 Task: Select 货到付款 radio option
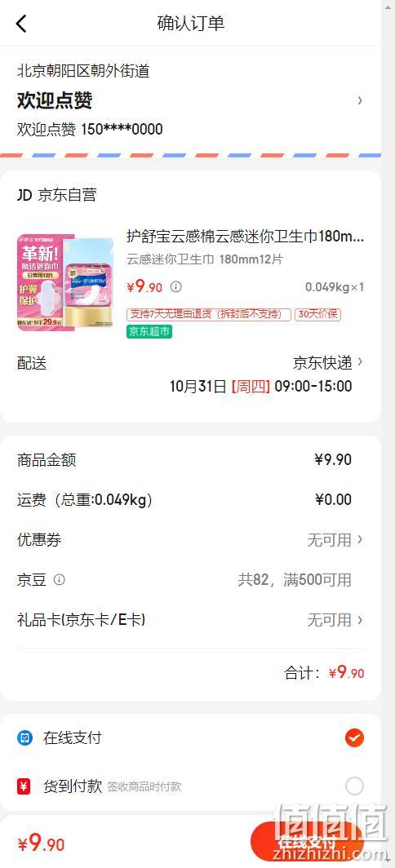coord(354,786)
